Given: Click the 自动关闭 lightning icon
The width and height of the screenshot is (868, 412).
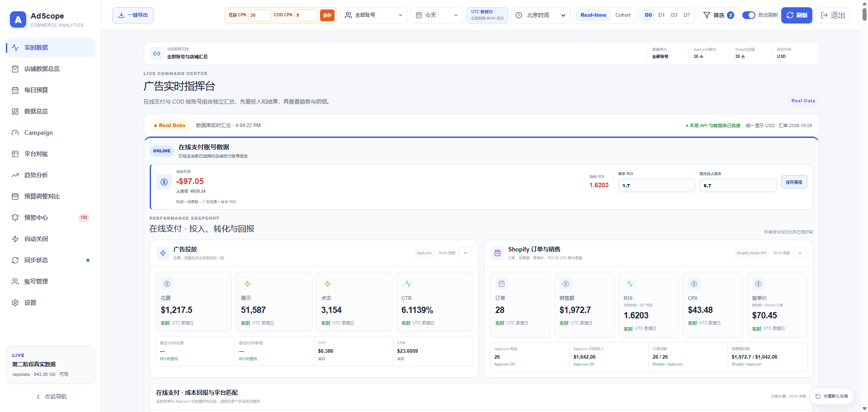Looking at the screenshot, I should pyautogui.click(x=15, y=239).
